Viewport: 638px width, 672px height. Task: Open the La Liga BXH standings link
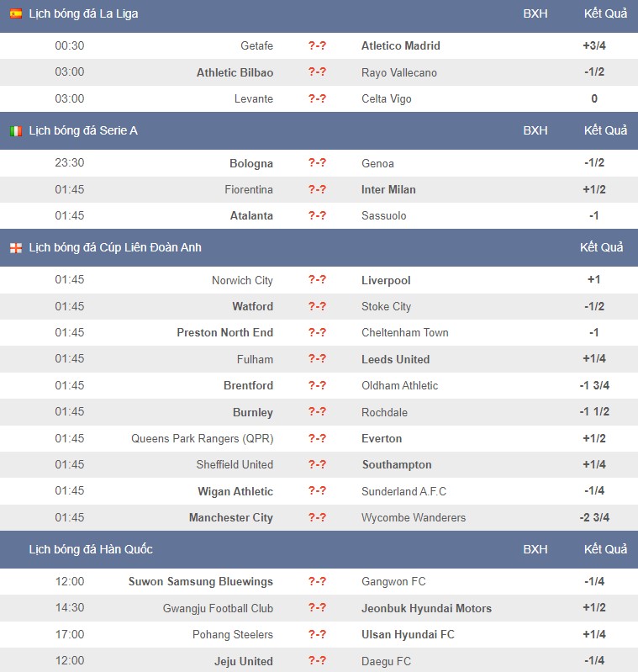pos(535,13)
